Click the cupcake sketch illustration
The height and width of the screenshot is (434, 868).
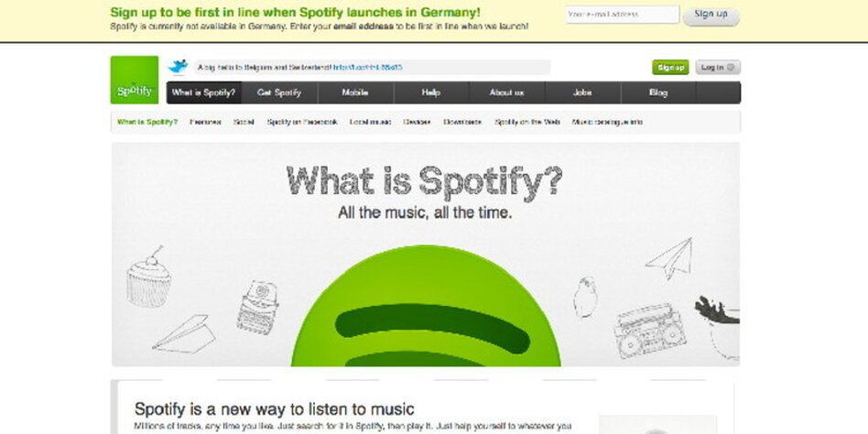pos(149,277)
